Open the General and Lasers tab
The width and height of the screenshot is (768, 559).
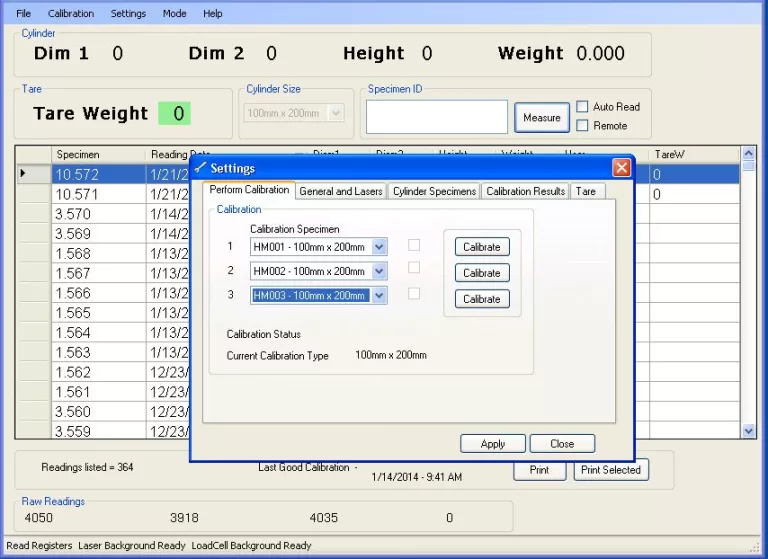(341, 191)
